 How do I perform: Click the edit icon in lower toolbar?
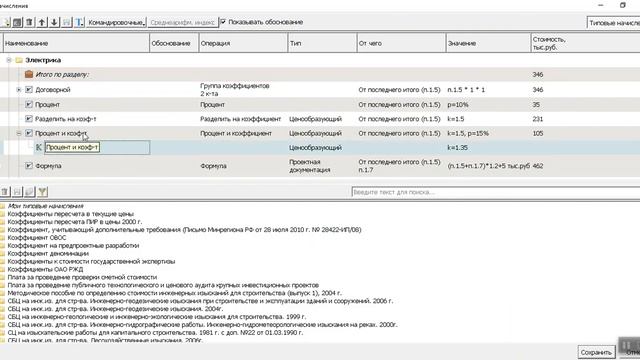point(30,191)
